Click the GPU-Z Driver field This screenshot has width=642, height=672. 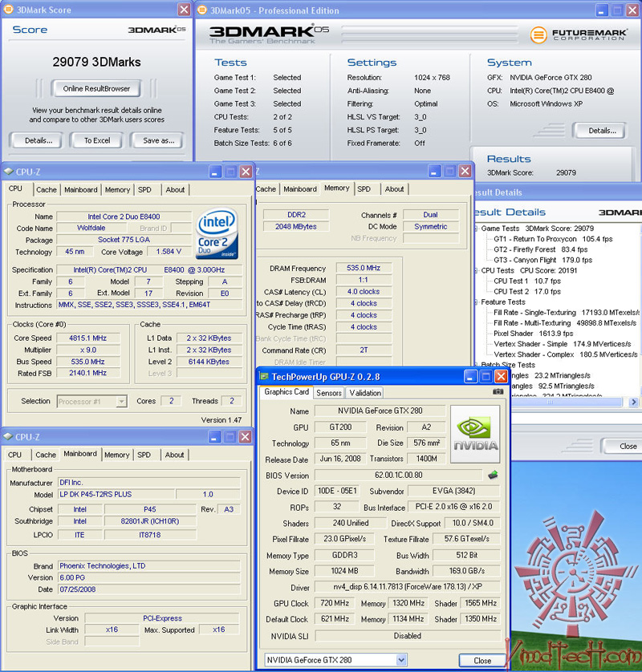point(408,587)
